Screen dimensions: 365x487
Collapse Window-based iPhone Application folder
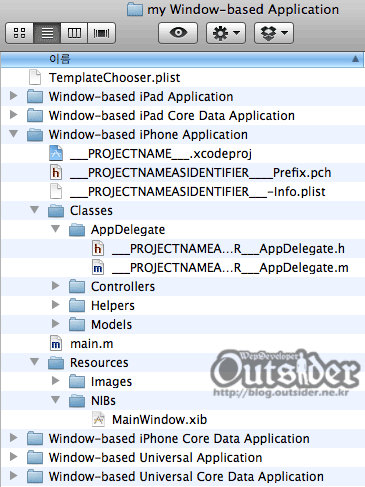[14, 134]
